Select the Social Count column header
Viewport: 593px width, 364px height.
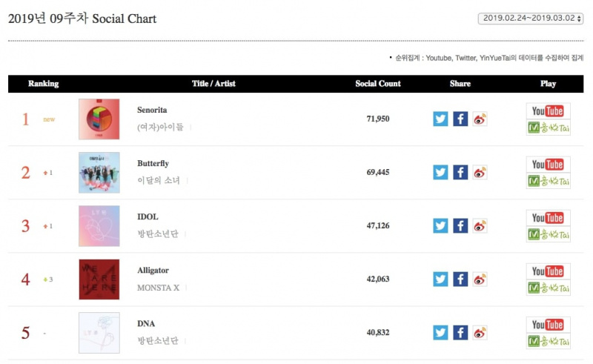(x=378, y=84)
